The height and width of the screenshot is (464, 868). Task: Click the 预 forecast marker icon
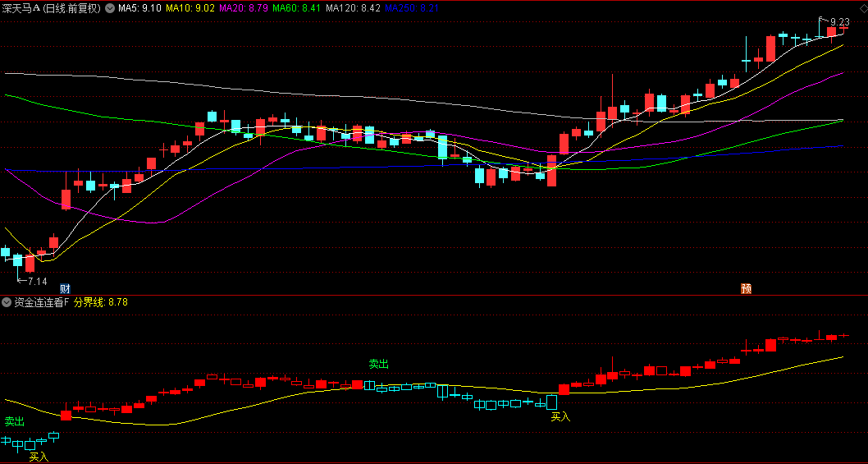(x=747, y=288)
